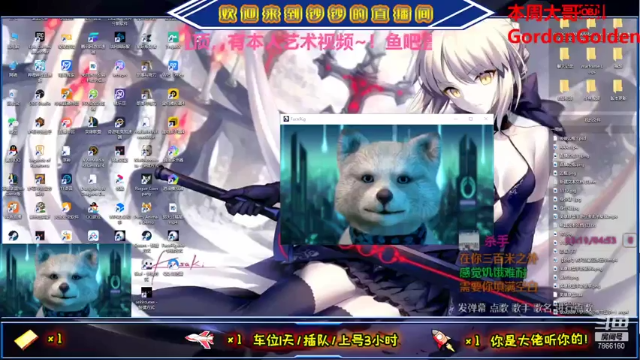
Task: Open the Network globe desktop icon
Action: point(13,67)
